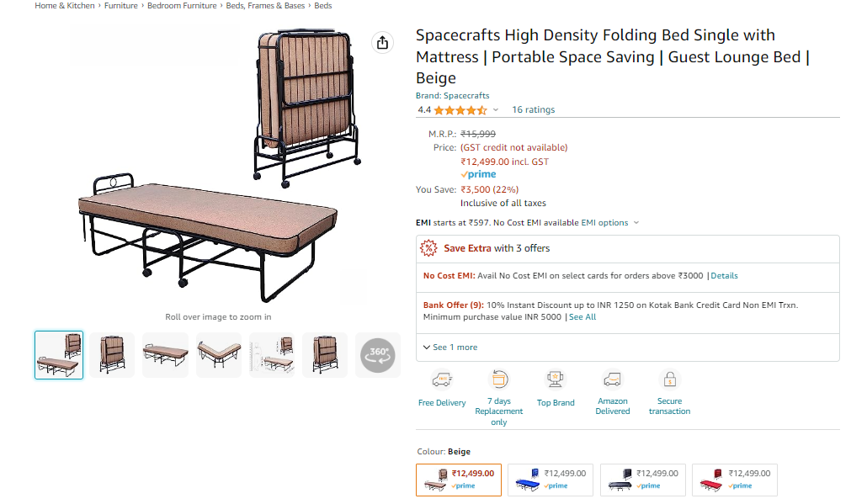Click the Secure transaction lock icon
The height and width of the screenshot is (504, 851).
[x=669, y=379]
